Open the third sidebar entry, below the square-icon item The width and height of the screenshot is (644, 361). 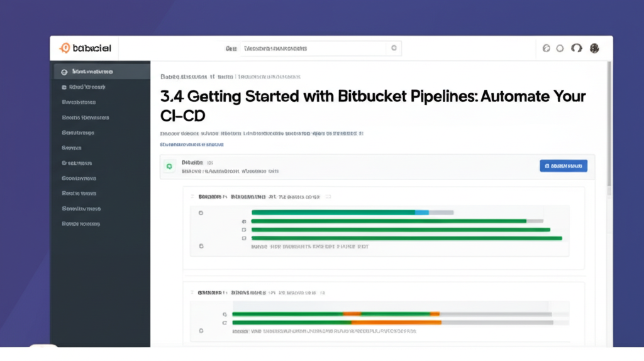(79, 103)
